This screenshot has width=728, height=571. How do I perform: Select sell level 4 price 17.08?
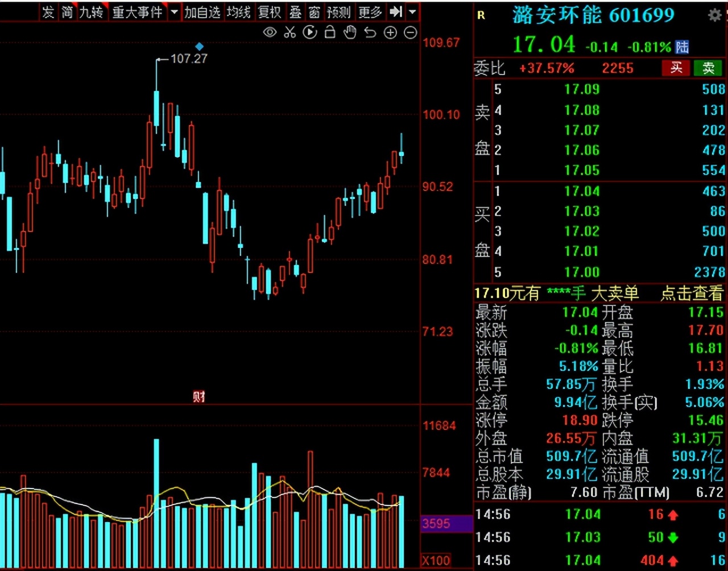point(582,110)
